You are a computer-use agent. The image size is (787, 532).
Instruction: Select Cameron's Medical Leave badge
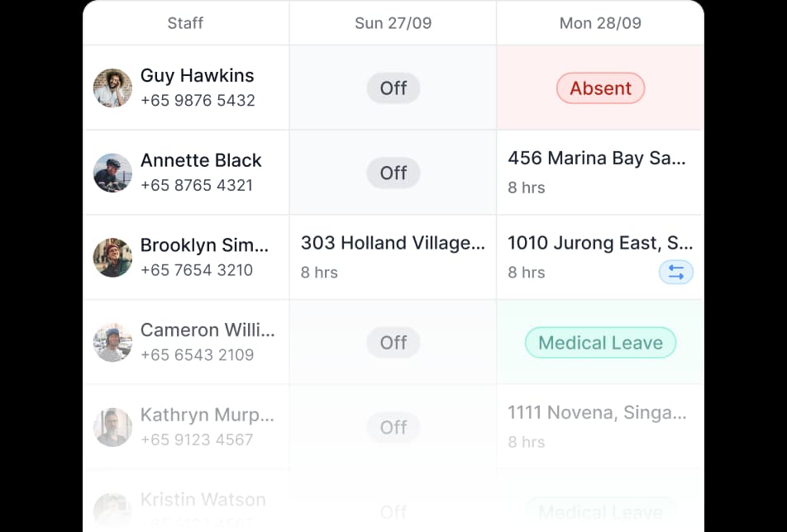tap(600, 343)
